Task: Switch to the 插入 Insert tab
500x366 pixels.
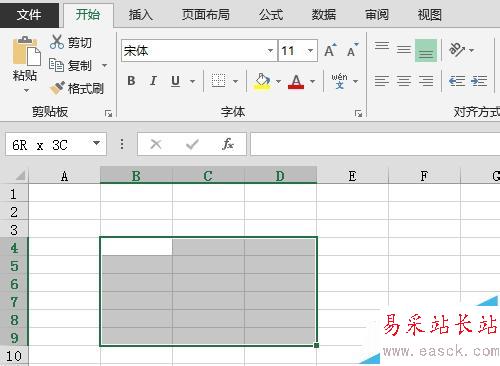Action: [x=141, y=15]
